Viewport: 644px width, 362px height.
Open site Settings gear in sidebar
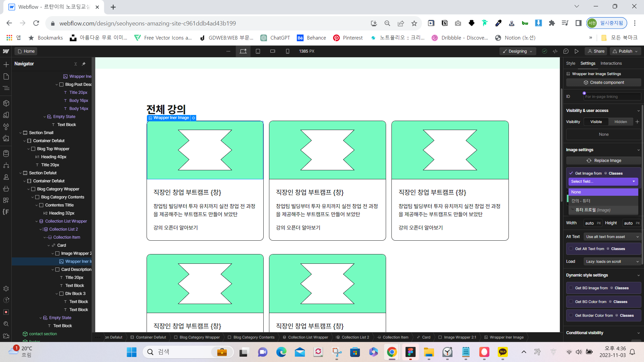click(x=6, y=289)
